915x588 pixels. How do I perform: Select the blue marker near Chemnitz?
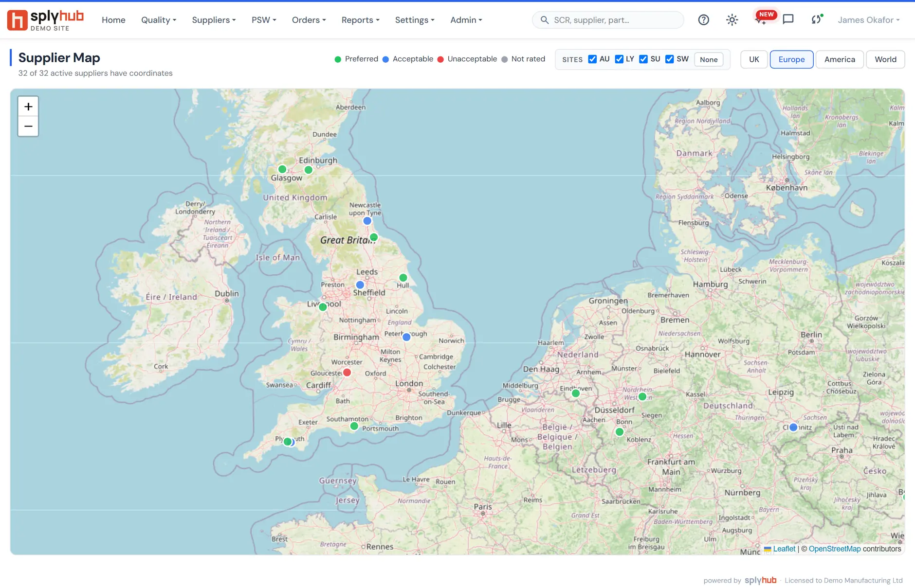[x=793, y=428]
